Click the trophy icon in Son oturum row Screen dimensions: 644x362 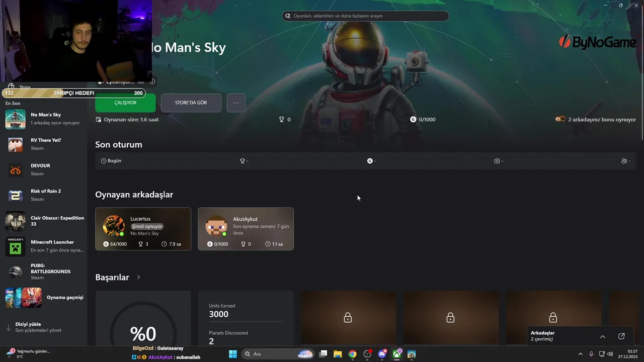click(243, 161)
